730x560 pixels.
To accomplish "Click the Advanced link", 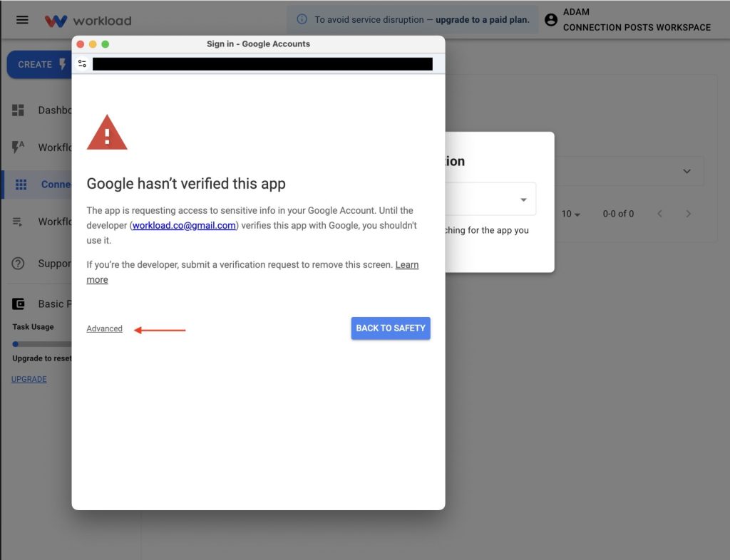I will point(104,329).
